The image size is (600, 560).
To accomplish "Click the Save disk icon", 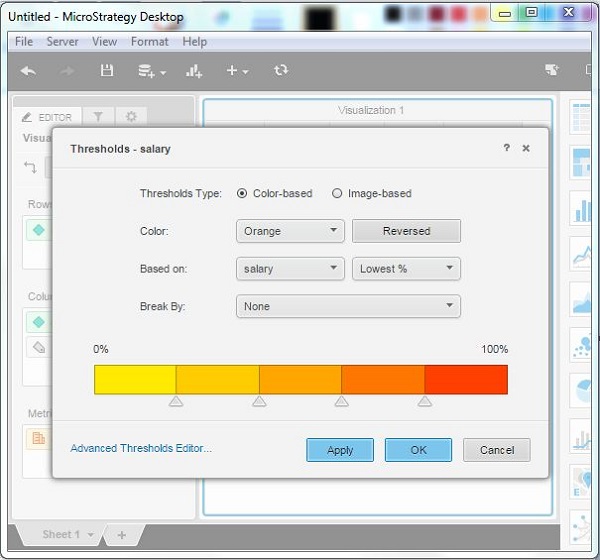I will 107,71.
